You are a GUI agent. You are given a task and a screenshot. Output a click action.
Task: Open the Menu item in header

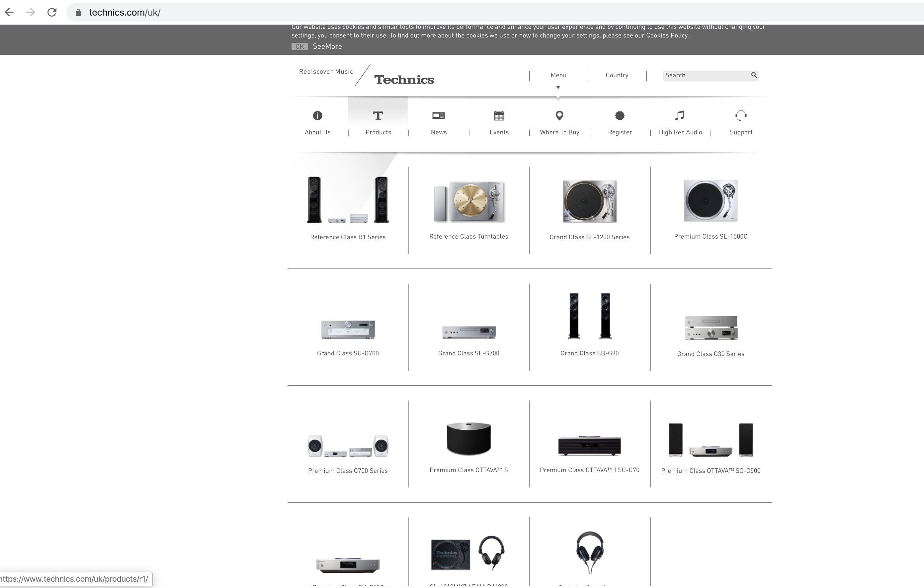pos(558,75)
